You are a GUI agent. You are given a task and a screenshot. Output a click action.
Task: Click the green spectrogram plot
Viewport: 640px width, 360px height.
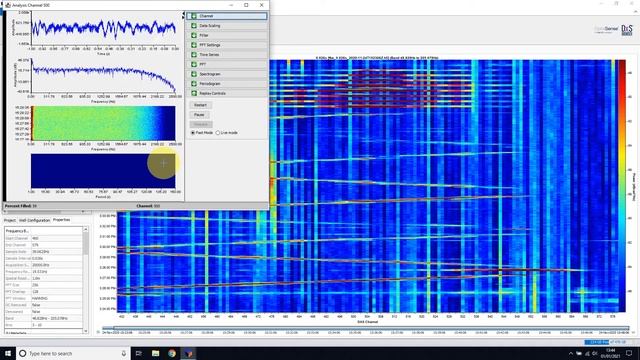pos(103,123)
